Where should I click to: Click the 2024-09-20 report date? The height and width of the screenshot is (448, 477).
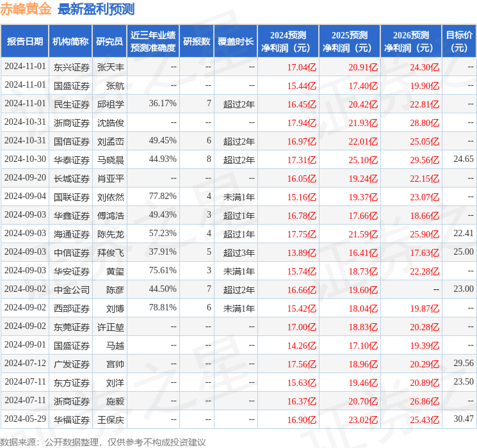click(25, 178)
